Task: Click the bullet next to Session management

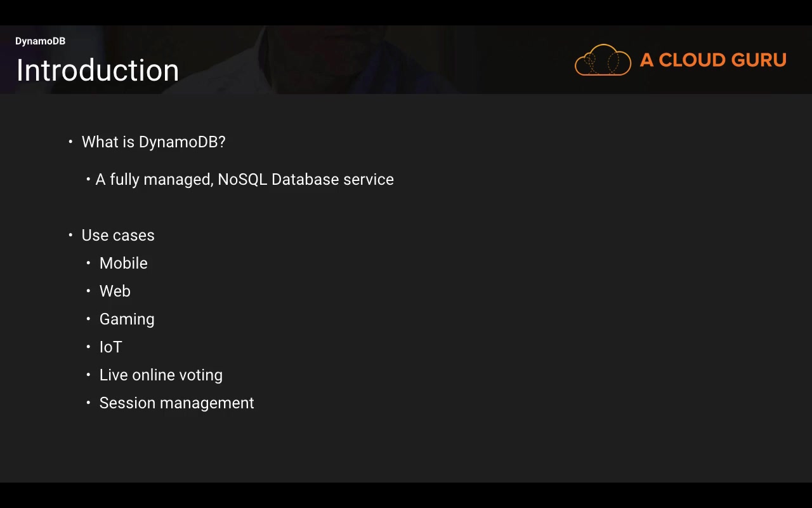Action: click(88, 403)
